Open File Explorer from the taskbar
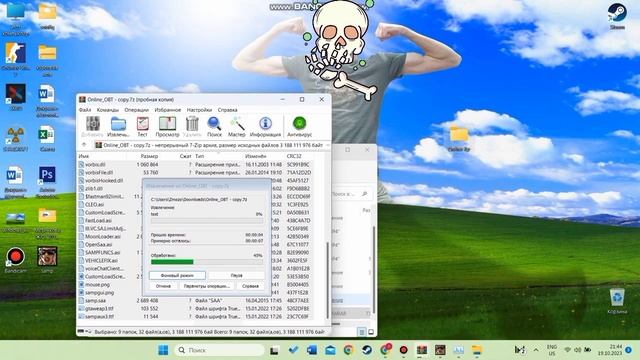 click(x=477, y=350)
